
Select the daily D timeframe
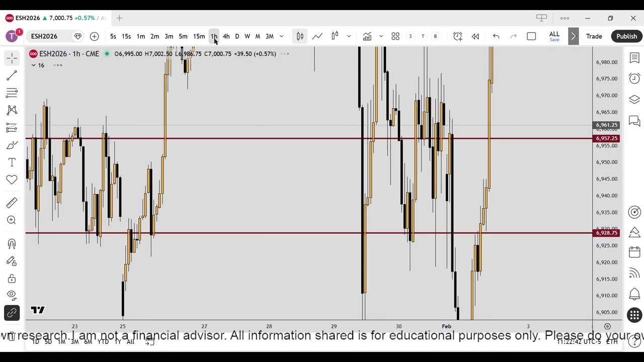click(237, 36)
